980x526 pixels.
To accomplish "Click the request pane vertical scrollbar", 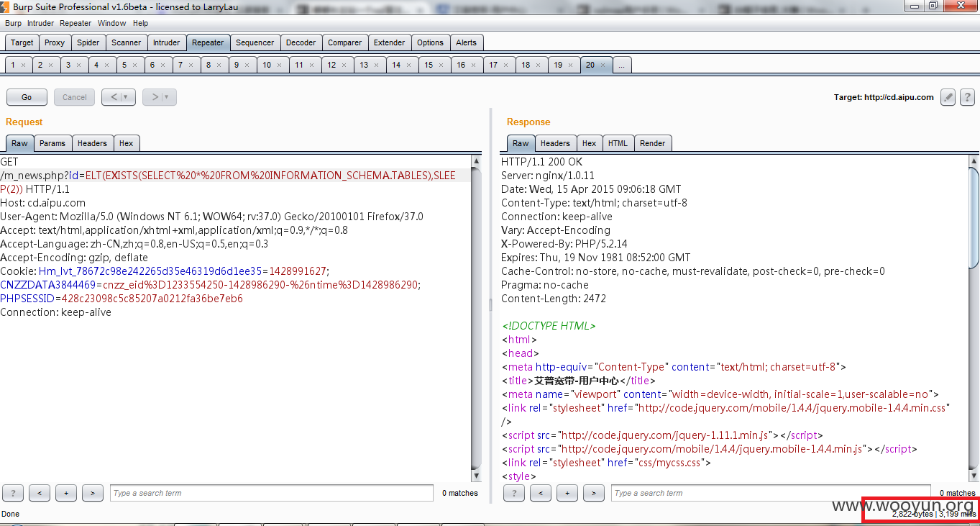I will pos(476,318).
